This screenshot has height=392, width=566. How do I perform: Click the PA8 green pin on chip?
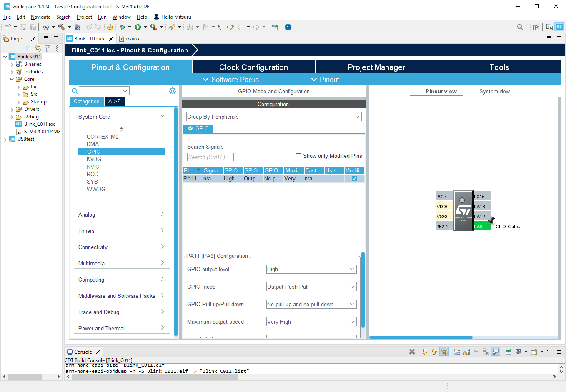pyautogui.click(x=482, y=226)
